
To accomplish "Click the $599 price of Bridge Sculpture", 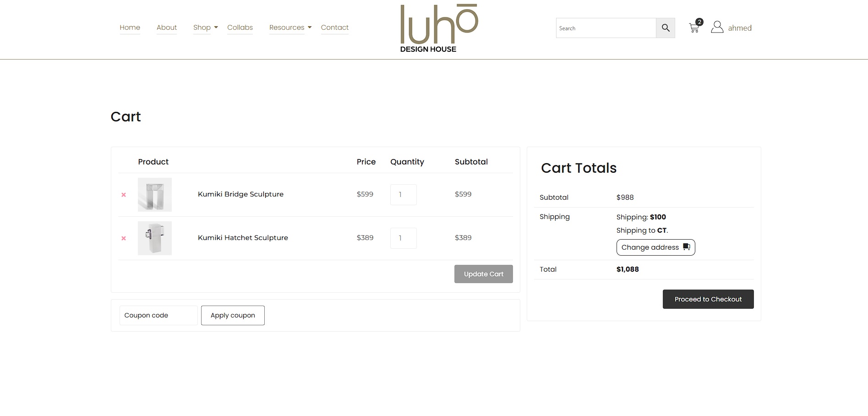I will coord(365,194).
